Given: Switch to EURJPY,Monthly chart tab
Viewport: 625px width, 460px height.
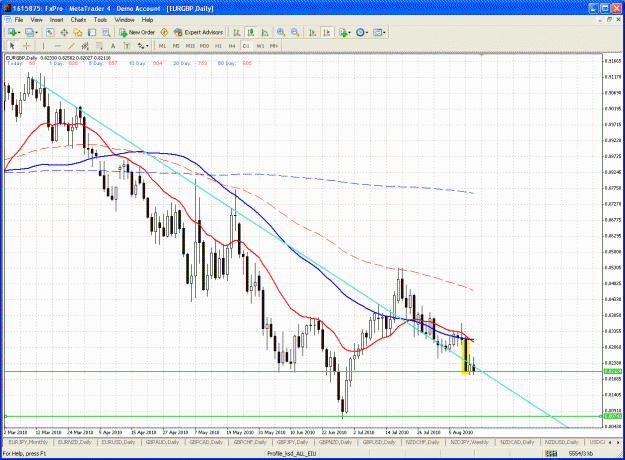Looking at the screenshot, I should pos(28,442).
